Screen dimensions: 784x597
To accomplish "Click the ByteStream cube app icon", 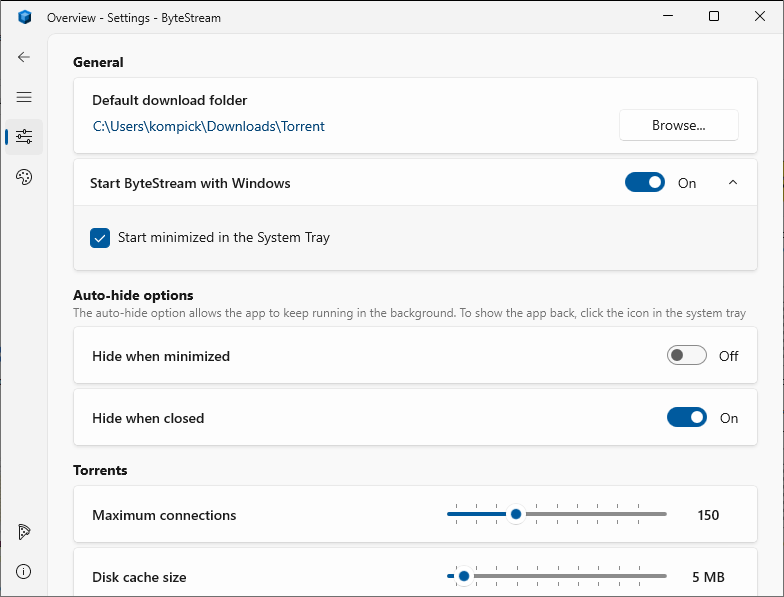I will tap(24, 17).
